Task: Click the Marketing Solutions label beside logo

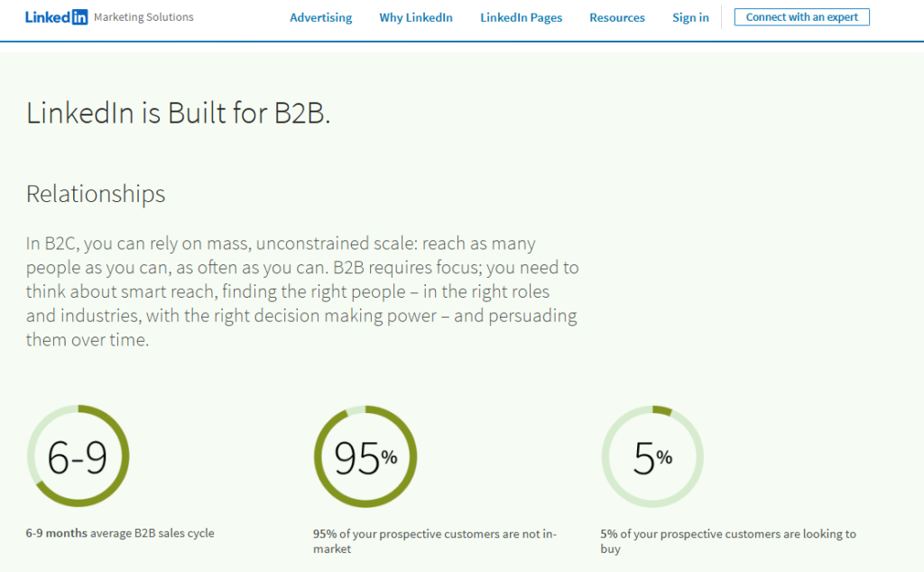Action: point(143,17)
